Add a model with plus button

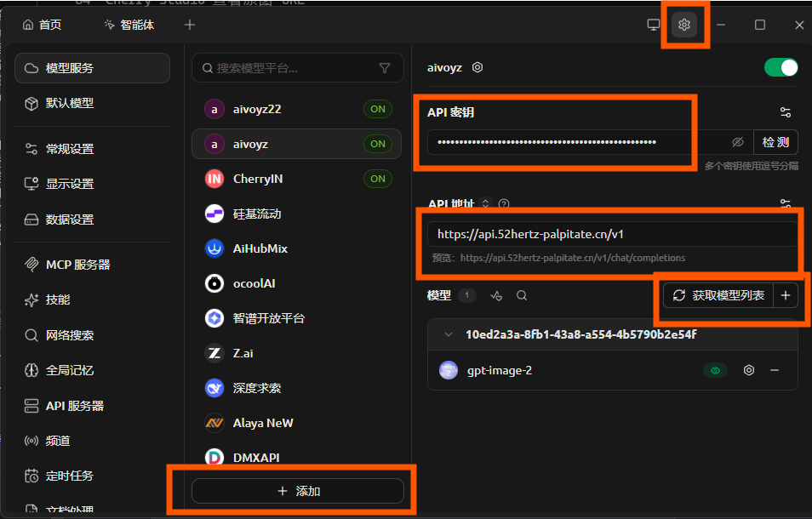[x=785, y=295]
